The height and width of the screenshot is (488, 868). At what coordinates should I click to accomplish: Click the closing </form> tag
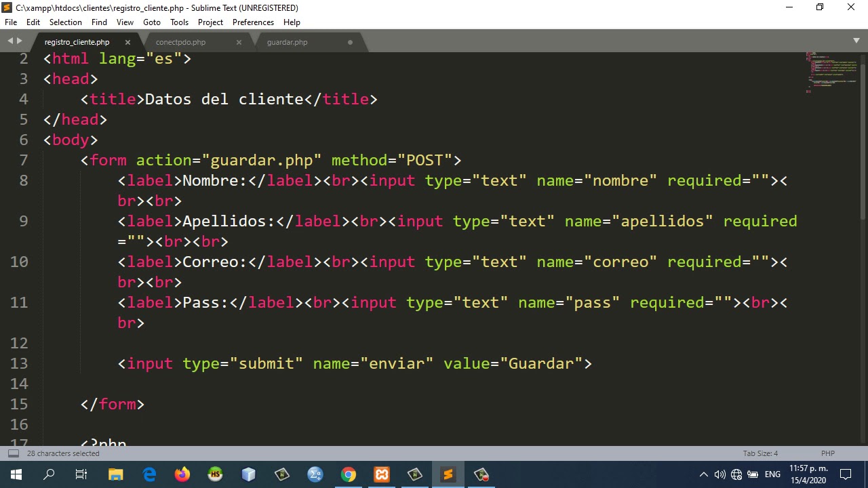coord(113,404)
